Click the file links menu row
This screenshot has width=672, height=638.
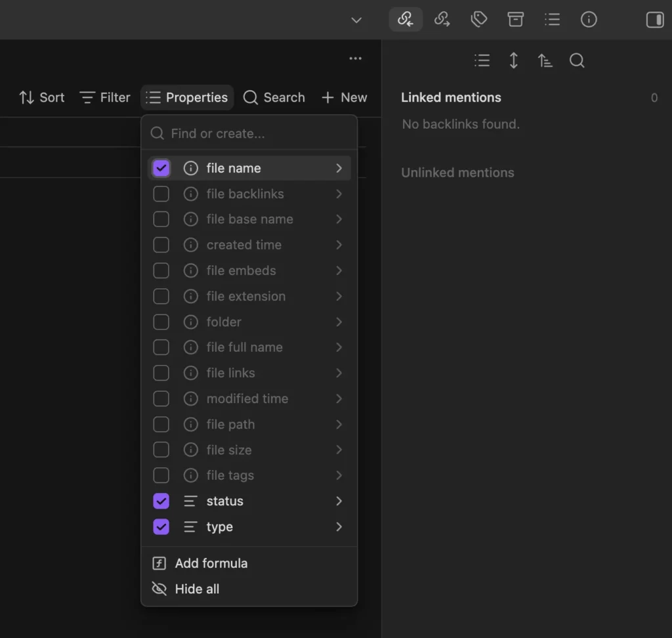click(249, 373)
